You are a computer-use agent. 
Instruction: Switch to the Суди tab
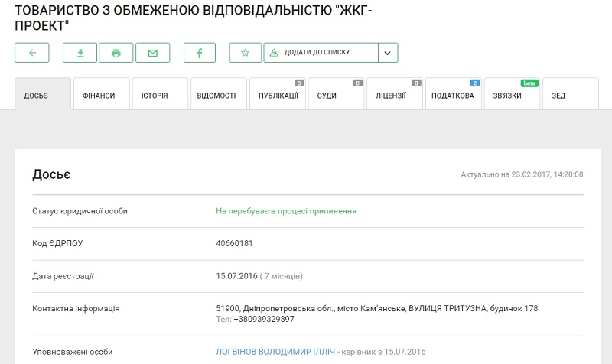(x=336, y=94)
